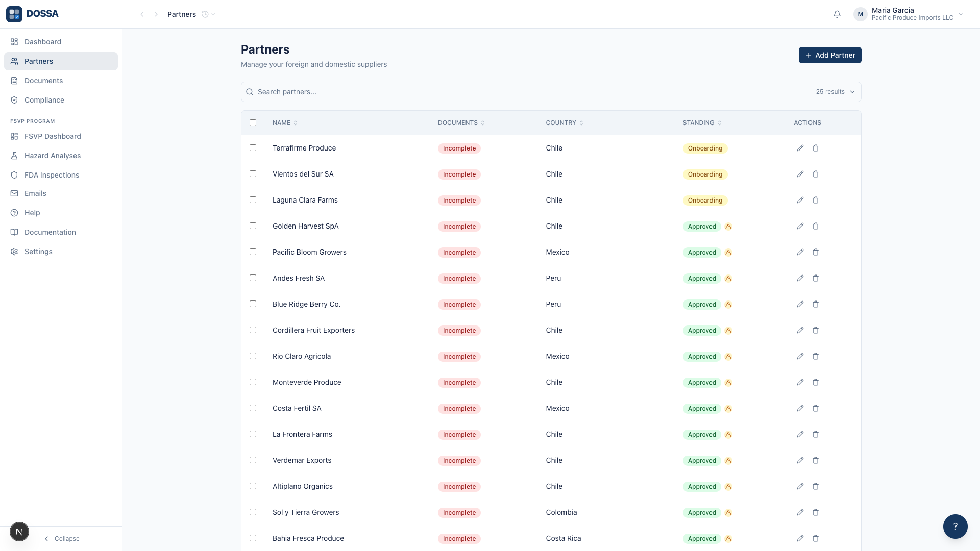Open the sidebar Help page
The image size is (980, 551).
click(61, 213)
